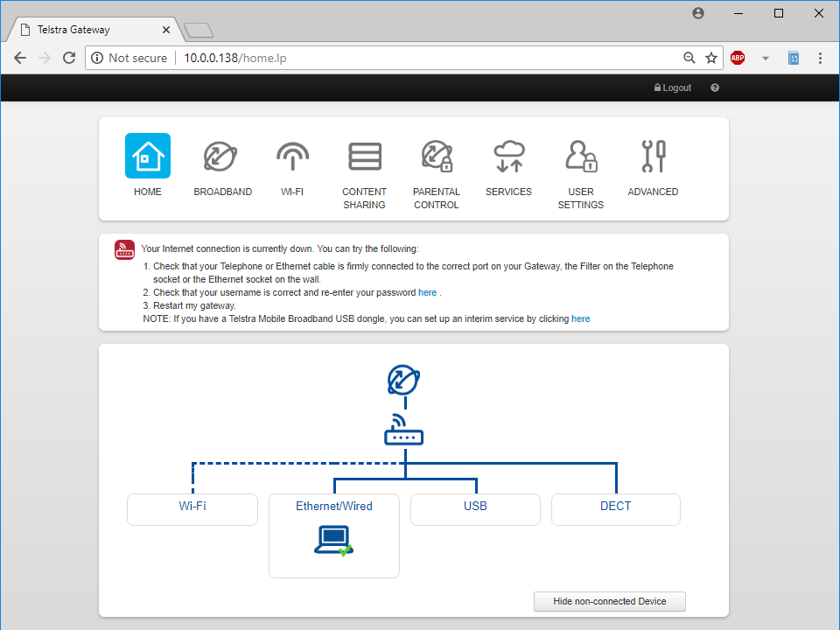
Task: Click the BROADBAND menu label
Action: pyautogui.click(x=223, y=192)
